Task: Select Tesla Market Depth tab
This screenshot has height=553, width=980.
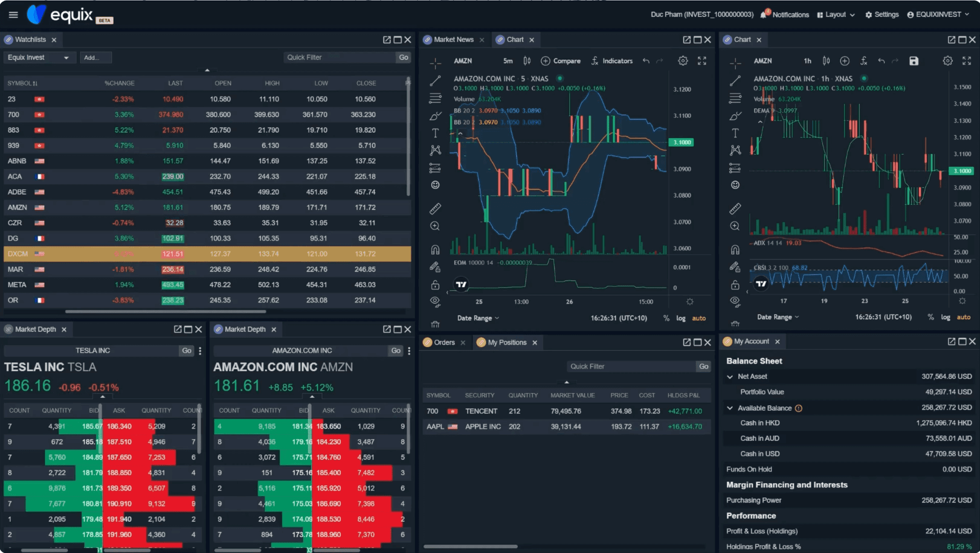Action: point(35,329)
